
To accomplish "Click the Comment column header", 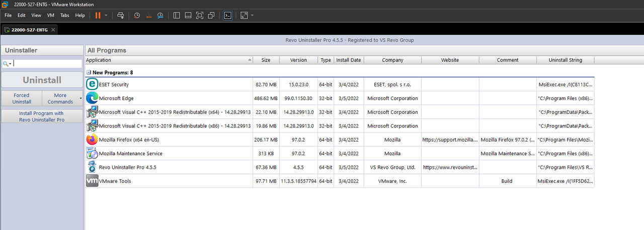I will pyautogui.click(x=507, y=60).
